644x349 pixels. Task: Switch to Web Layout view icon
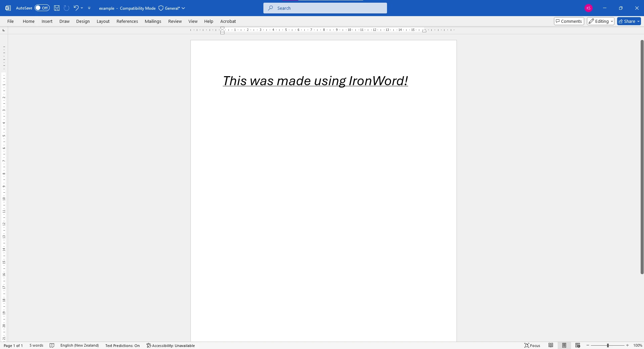(577, 345)
